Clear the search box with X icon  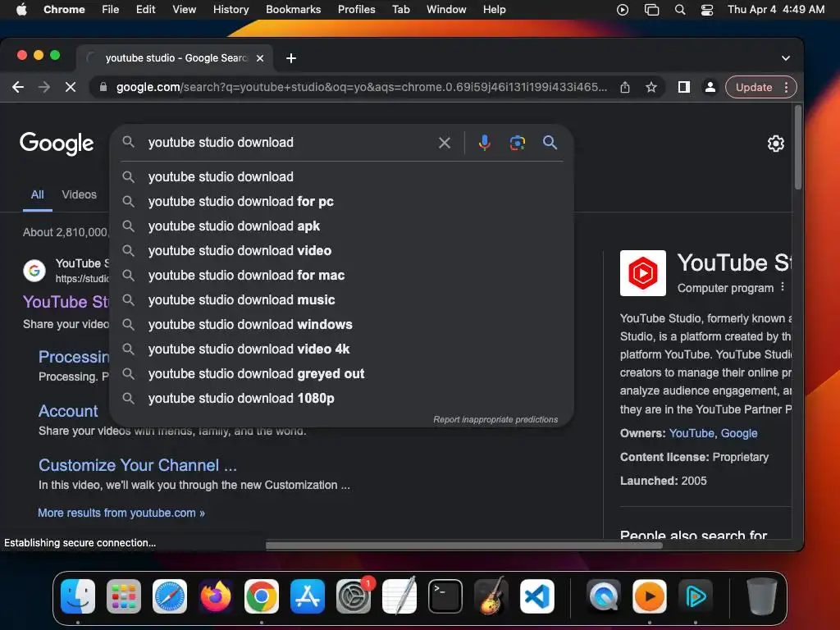(x=444, y=143)
